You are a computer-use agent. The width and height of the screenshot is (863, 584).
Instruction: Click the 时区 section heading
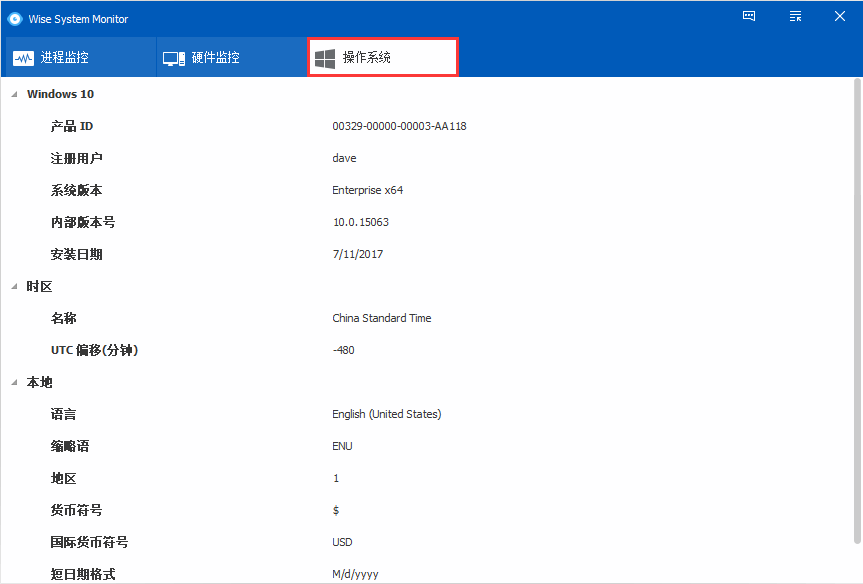[x=40, y=286]
